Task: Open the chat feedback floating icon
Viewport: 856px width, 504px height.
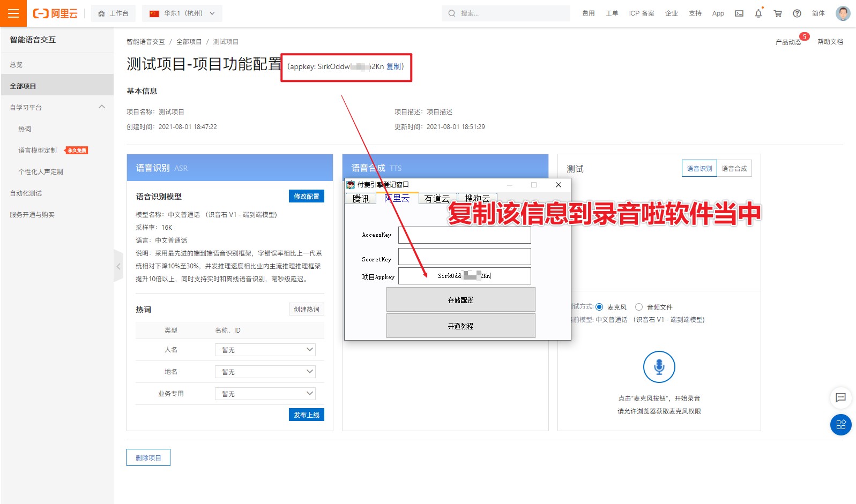Action: pos(840,397)
